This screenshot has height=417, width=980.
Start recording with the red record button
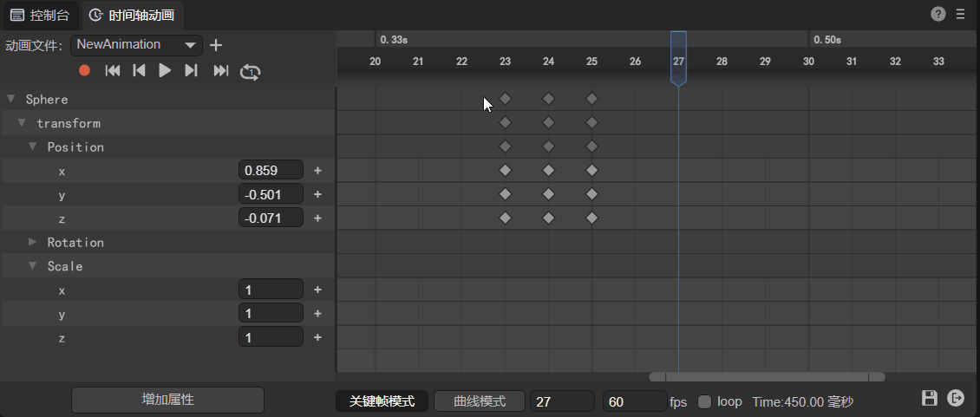click(x=85, y=71)
